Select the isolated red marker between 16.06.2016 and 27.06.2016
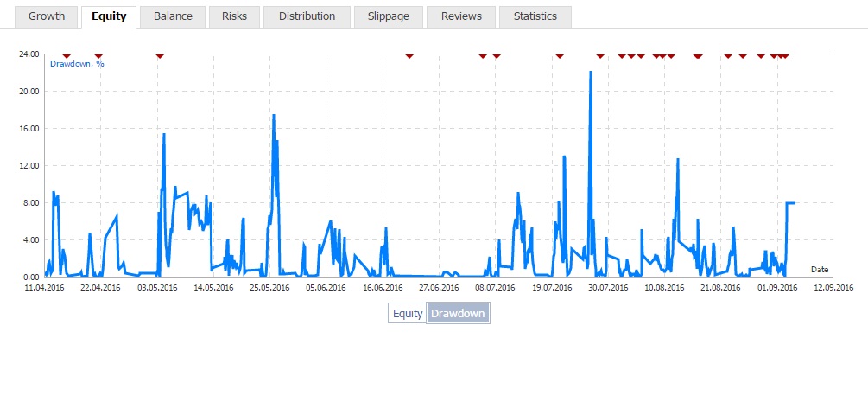Image resolution: width=868 pixels, height=415 pixels. tap(409, 56)
